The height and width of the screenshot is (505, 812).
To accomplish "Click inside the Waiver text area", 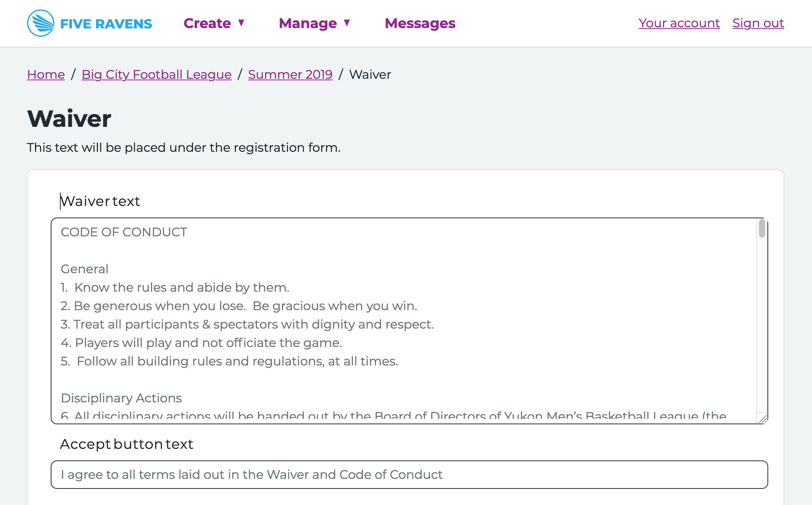I will click(x=403, y=321).
